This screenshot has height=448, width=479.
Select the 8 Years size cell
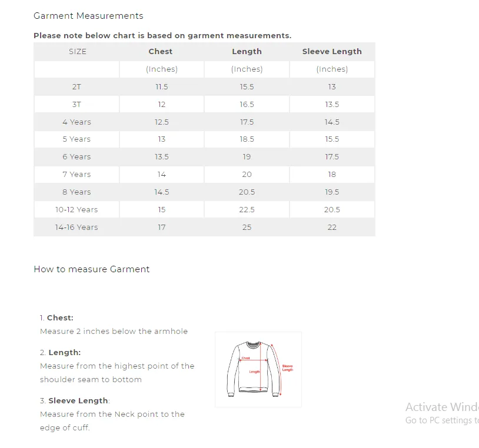[76, 192]
